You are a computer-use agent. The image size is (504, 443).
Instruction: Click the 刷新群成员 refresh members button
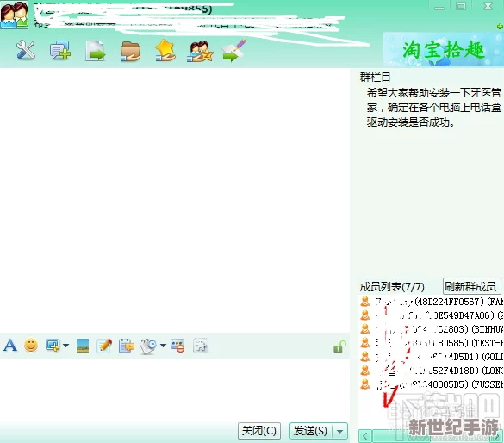(x=471, y=286)
